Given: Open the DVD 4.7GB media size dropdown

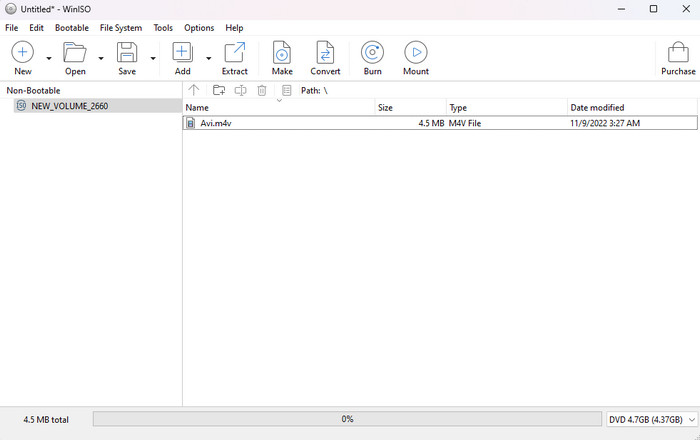Looking at the screenshot, I should pos(652,419).
